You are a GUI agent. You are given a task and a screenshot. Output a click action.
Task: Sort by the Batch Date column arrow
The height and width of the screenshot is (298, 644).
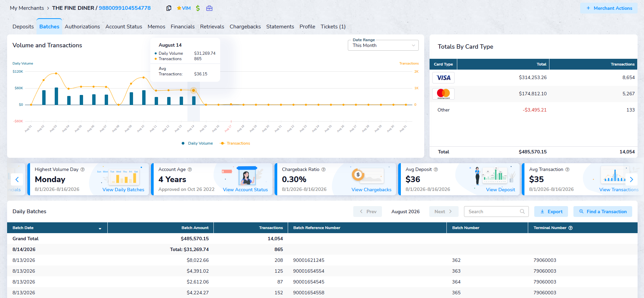point(100,228)
